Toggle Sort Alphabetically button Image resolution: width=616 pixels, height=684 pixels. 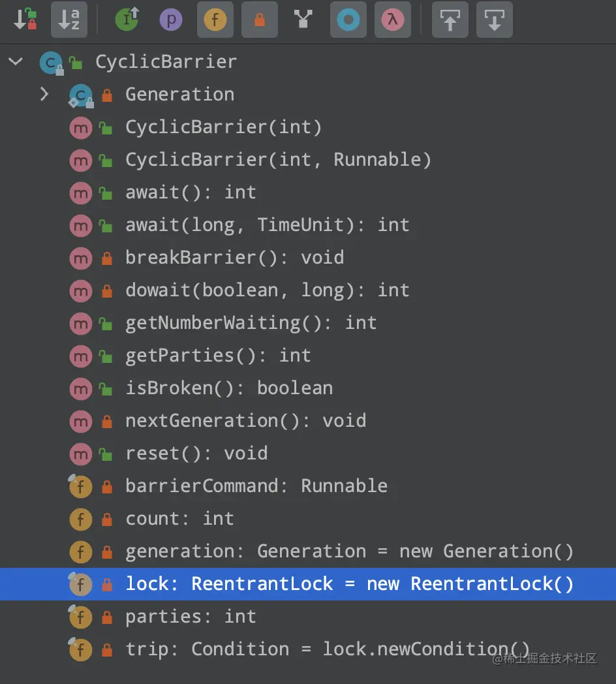click(x=69, y=20)
